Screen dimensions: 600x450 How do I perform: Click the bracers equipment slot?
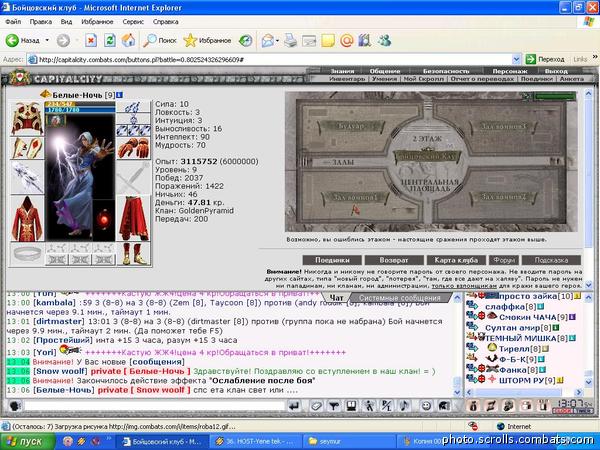coord(27,148)
